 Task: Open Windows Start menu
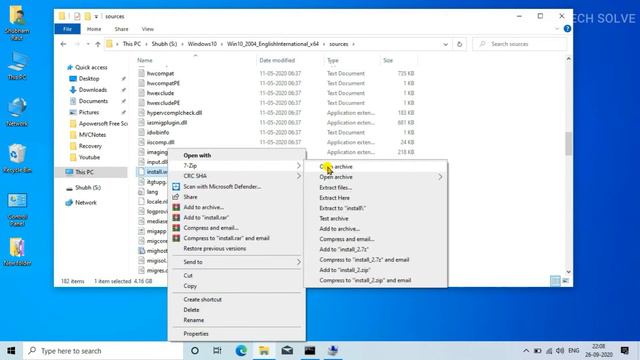[11, 351]
